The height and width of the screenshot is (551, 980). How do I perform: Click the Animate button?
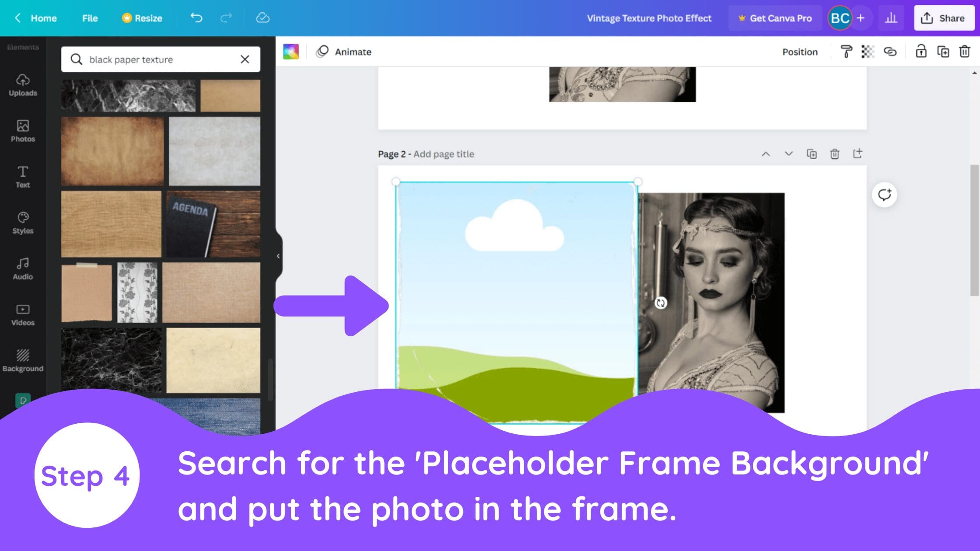[x=344, y=52]
